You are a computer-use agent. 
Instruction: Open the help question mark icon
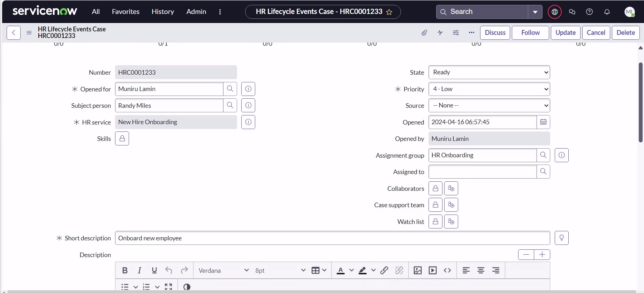point(589,12)
